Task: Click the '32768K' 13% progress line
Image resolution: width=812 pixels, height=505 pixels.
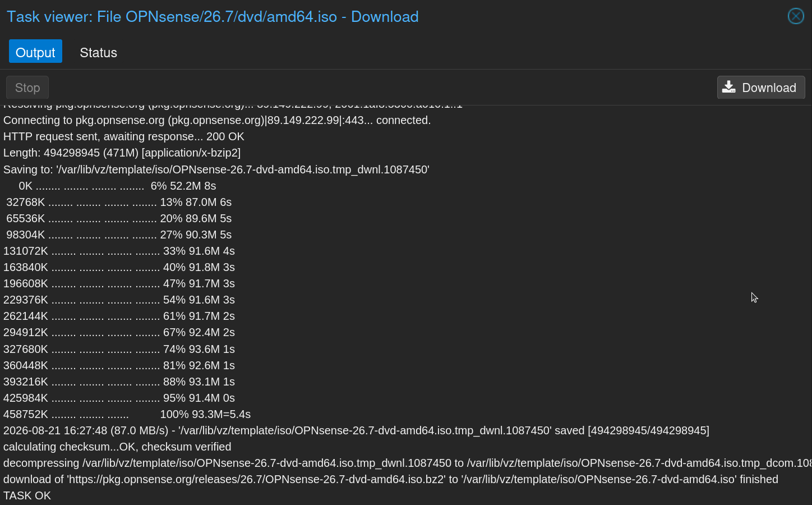Action: coord(119,202)
